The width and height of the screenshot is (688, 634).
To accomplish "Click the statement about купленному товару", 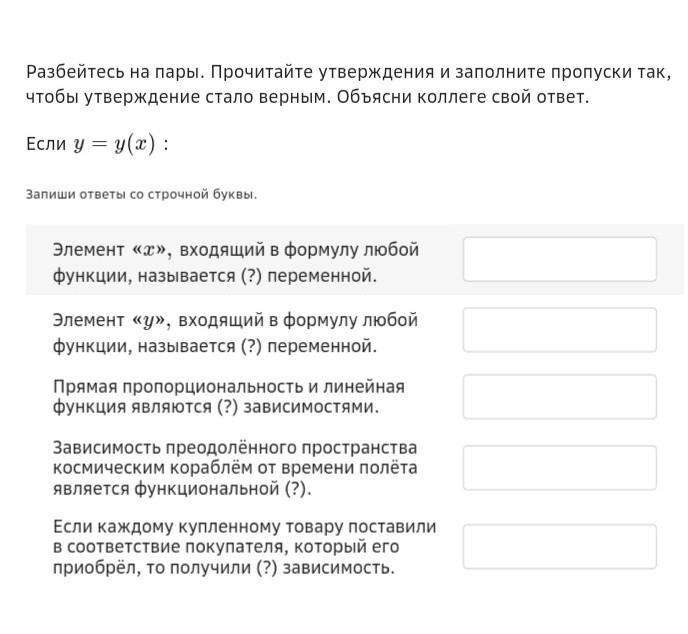I will [244, 547].
